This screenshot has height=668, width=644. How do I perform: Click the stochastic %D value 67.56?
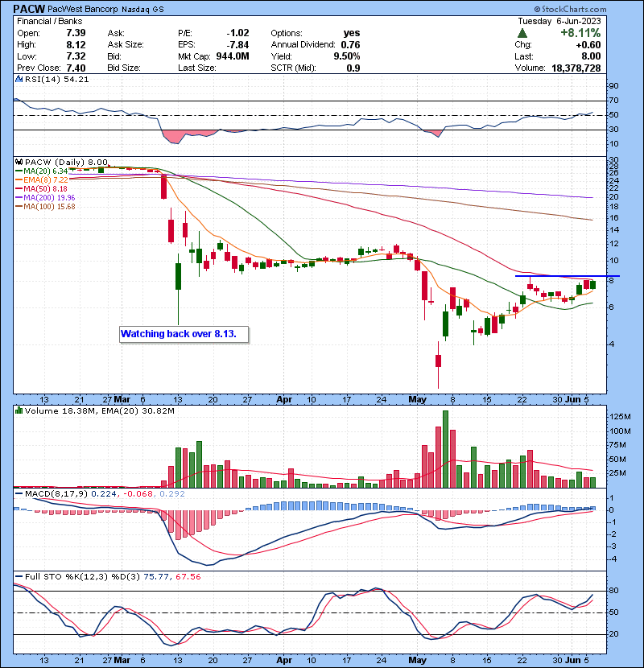tap(188, 577)
